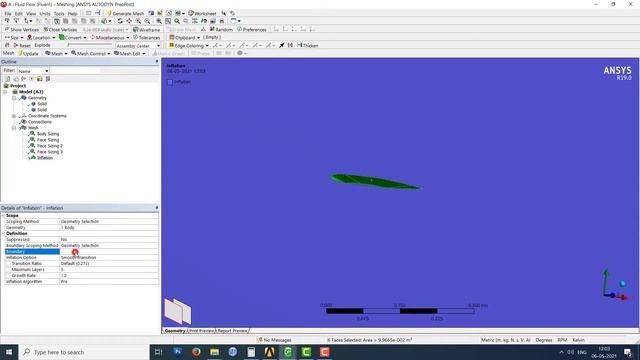The image size is (640, 360).
Task: Open the Tools menu
Action: [59, 13]
